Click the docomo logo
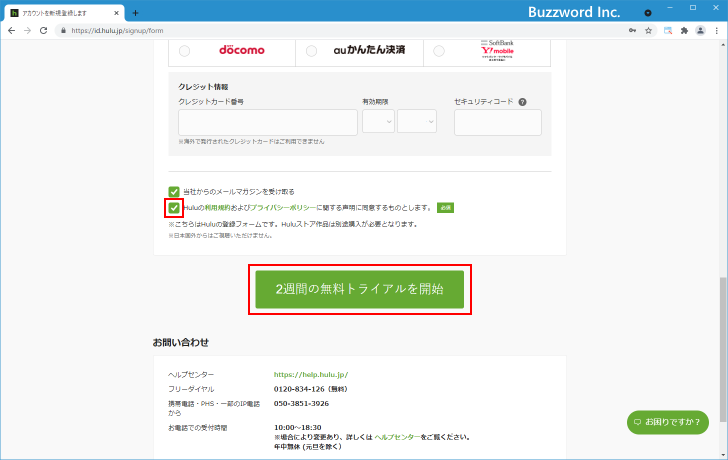This screenshot has width=728, height=460. pyautogui.click(x=242, y=50)
